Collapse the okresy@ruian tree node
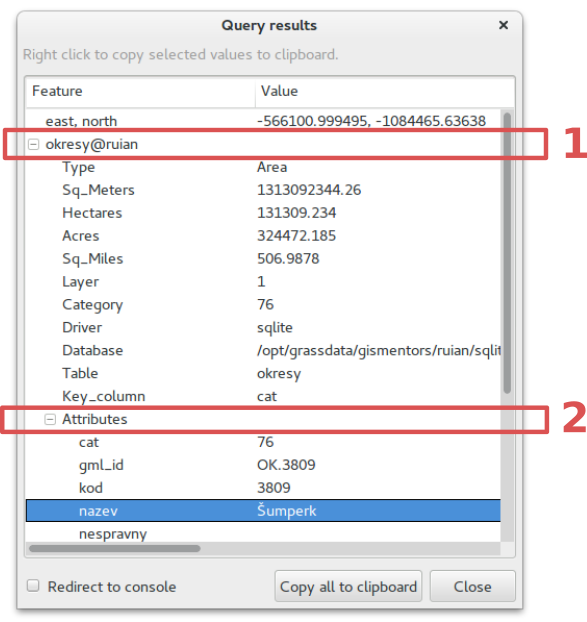Viewport: 587px width, 622px height. point(34,144)
